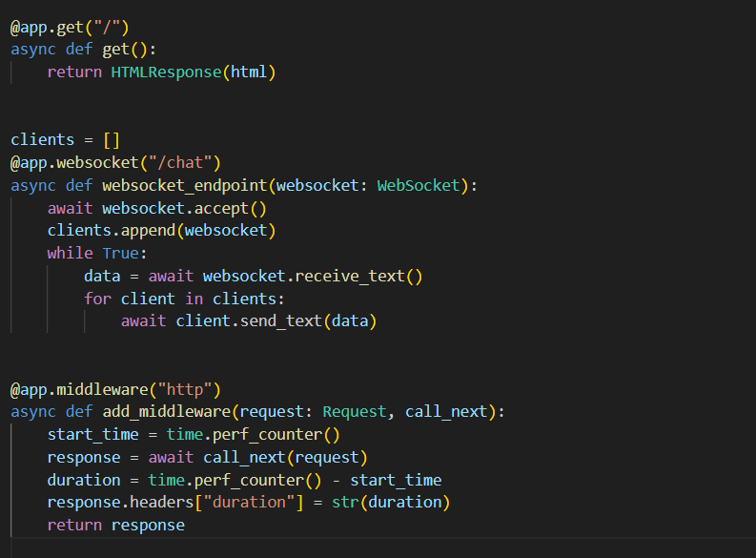This screenshot has height=558, width=756.
Task: Click the start_time = time.perf_counter() line
Action: click(x=194, y=435)
